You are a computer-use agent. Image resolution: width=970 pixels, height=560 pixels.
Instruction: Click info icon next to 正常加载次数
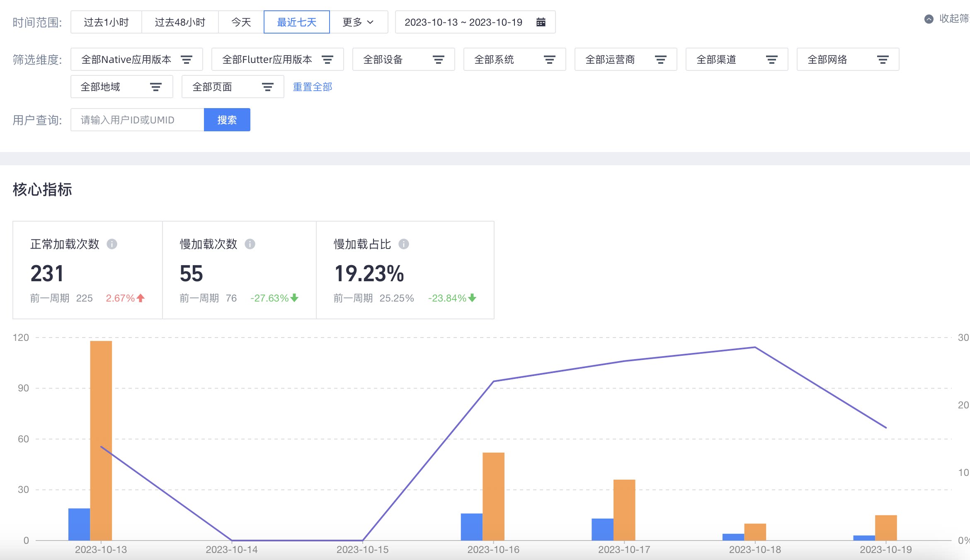tap(112, 244)
